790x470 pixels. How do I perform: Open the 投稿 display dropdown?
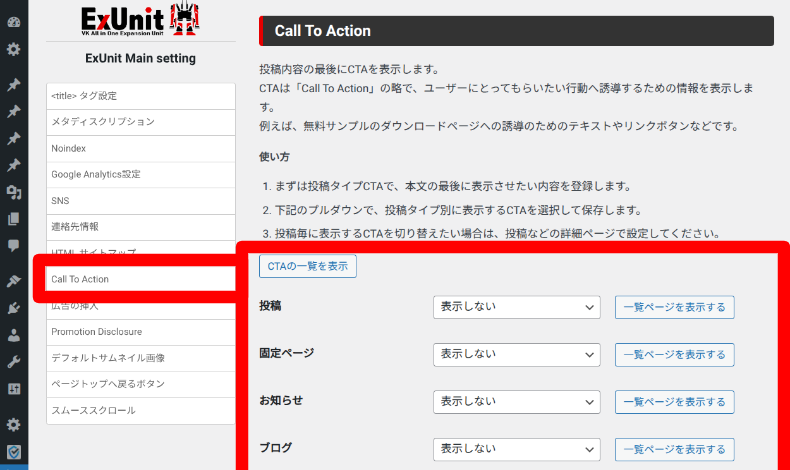[516, 307]
